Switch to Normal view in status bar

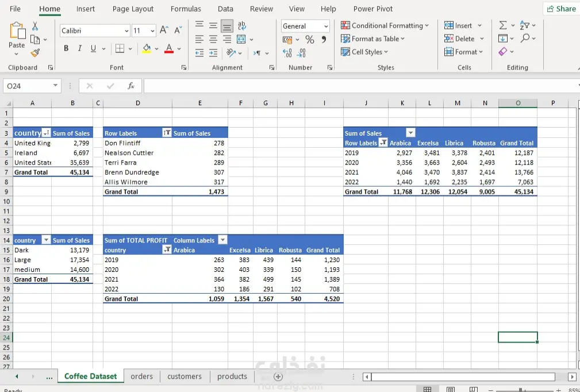(427, 389)
